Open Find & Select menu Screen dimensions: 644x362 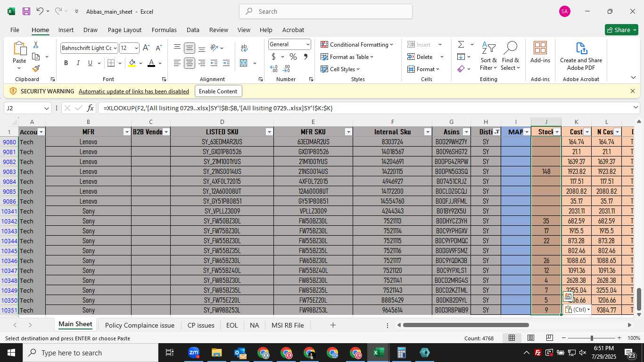(510, 57)
